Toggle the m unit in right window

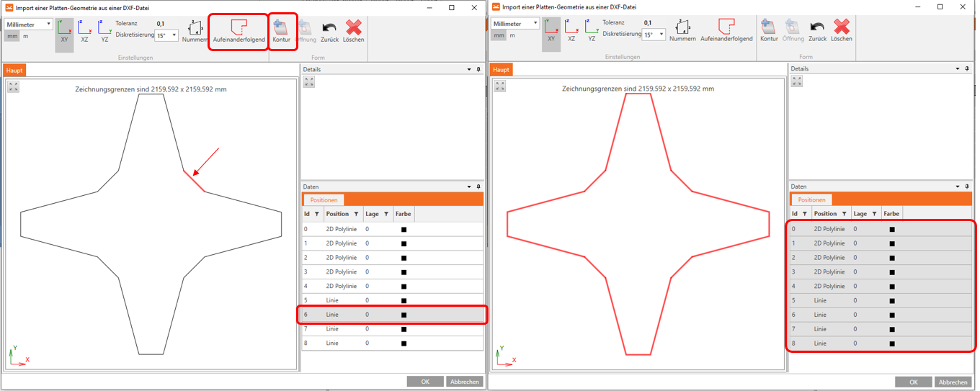coord(512,35)
